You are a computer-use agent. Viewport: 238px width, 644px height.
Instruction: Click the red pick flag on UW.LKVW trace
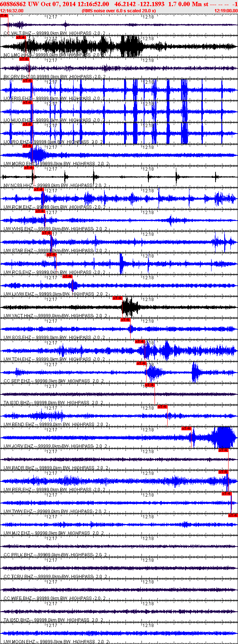tap(67, 276)
